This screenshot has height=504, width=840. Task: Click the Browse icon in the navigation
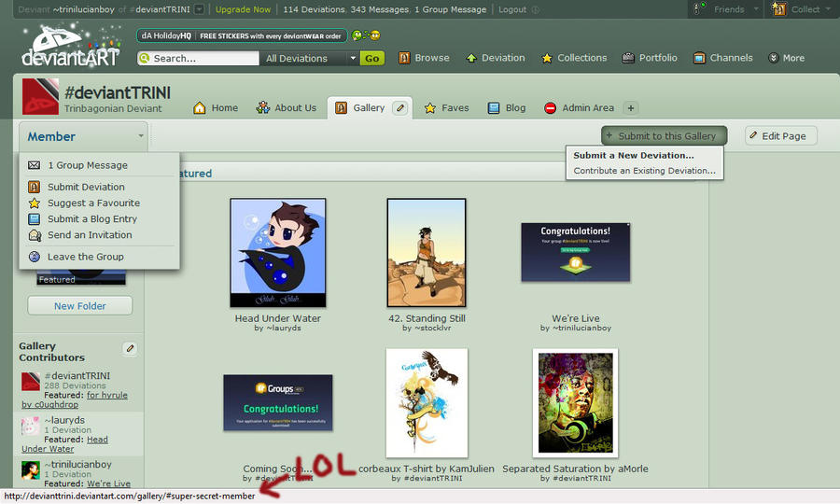(x=404, y=58)
